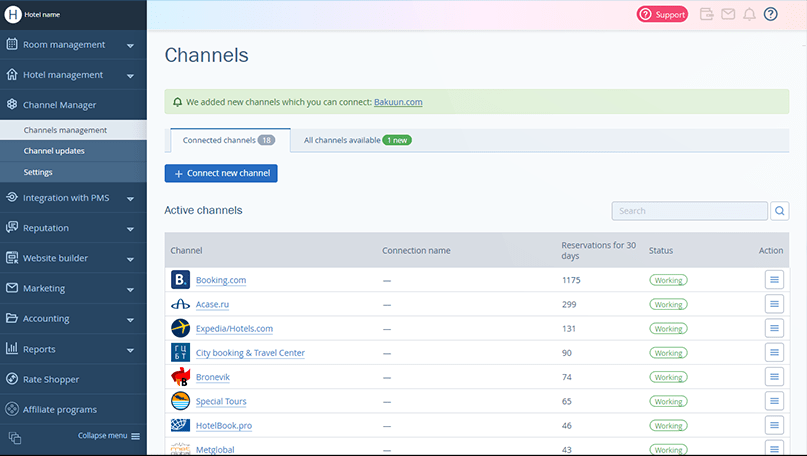
Task: Expand Accounting dropdown arrow
Action: 130,320
